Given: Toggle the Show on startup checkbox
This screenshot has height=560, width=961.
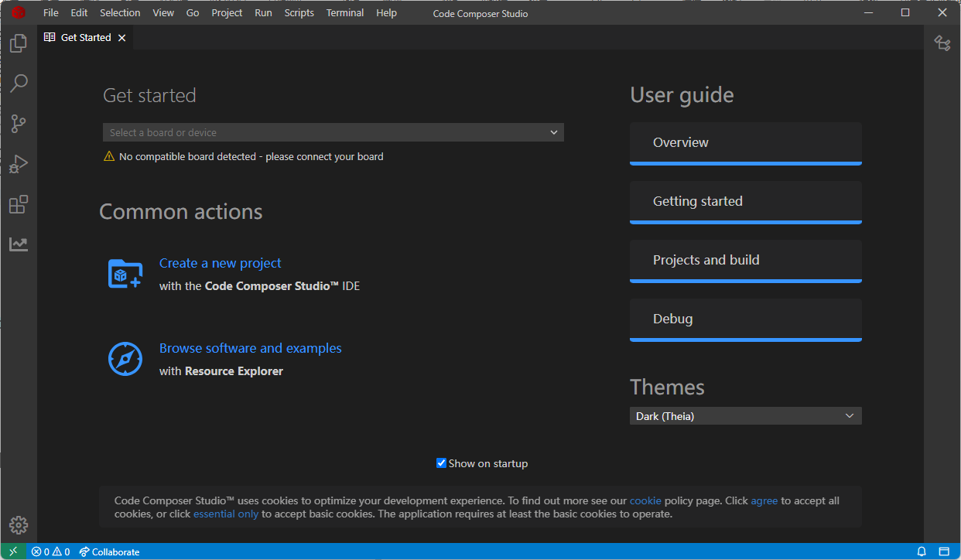Looking at the screenshot, I should click(441, 463).
